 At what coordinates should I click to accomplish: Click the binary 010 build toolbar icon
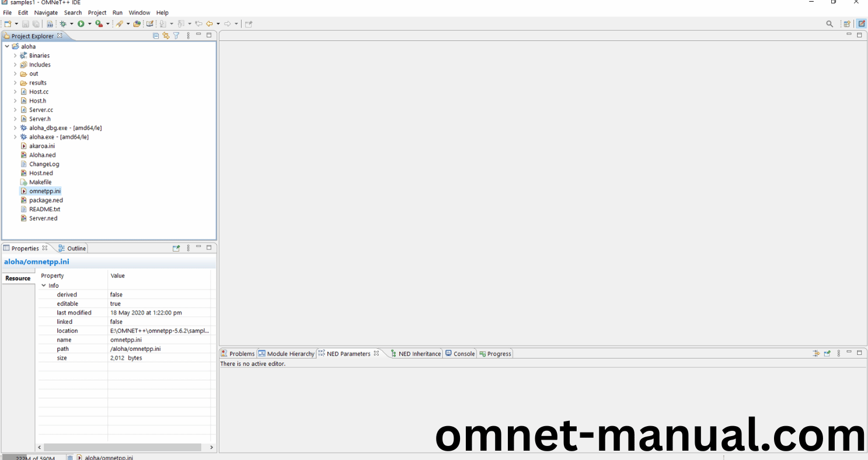pyautogui.click(x=50, y=24)
